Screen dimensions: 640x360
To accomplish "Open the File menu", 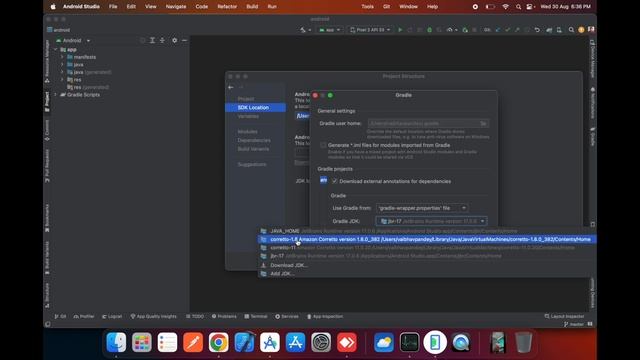I will pyautogui.click(x=113, y=7).
